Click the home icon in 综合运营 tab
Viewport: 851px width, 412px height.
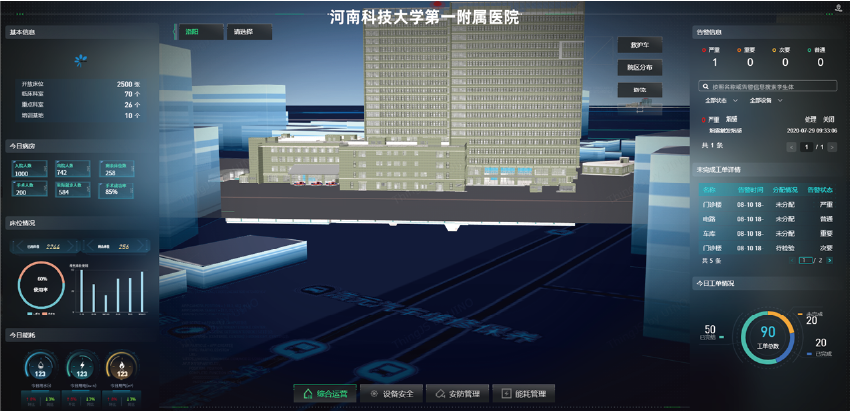pos(308,394)
